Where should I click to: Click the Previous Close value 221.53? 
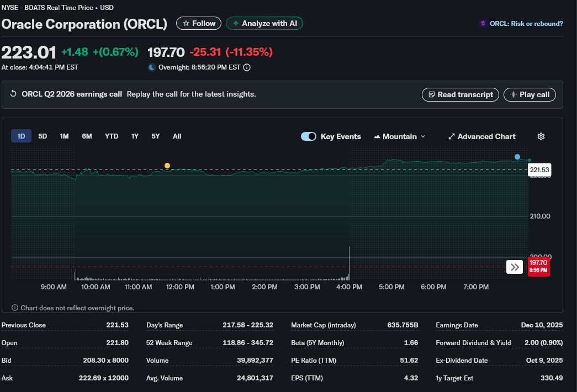118,325
